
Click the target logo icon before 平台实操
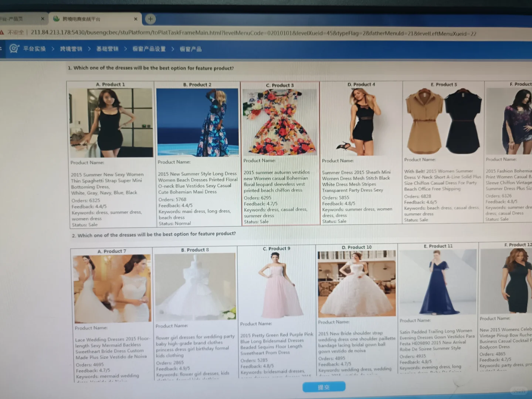pos(14,48)
